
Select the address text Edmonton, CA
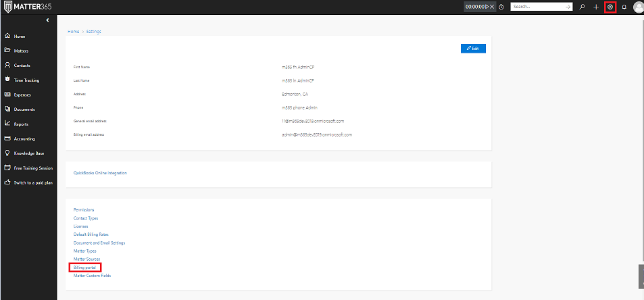(295, 94)
